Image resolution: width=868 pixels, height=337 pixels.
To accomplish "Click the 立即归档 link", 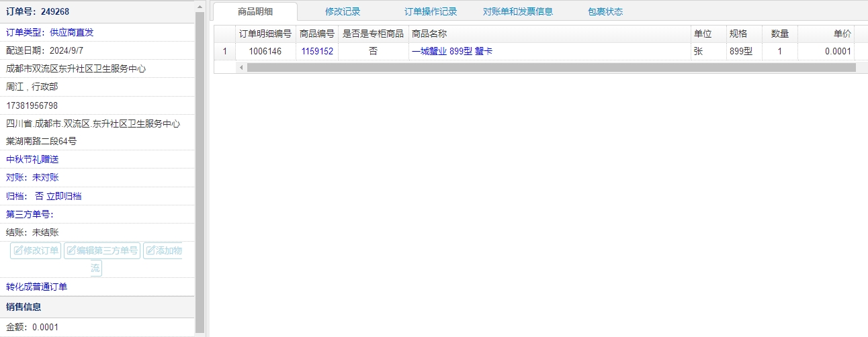I will pyautogui.click(x=64, y=196).
